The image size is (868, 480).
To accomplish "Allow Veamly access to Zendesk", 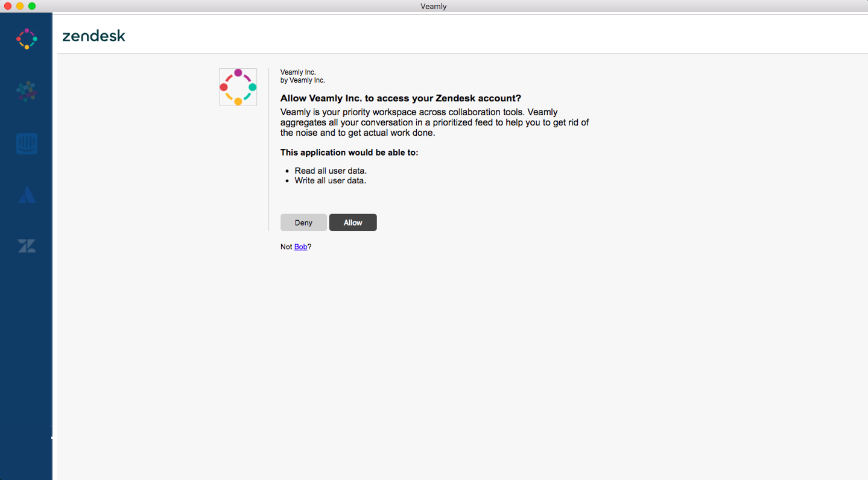I will click(353, 223).
